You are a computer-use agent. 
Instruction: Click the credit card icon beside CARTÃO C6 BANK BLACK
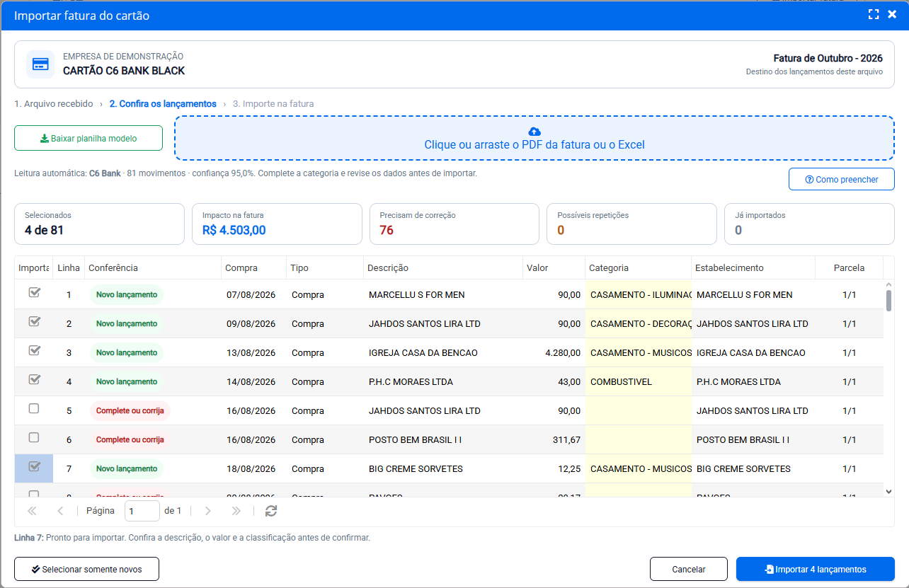tap(40, 64)
